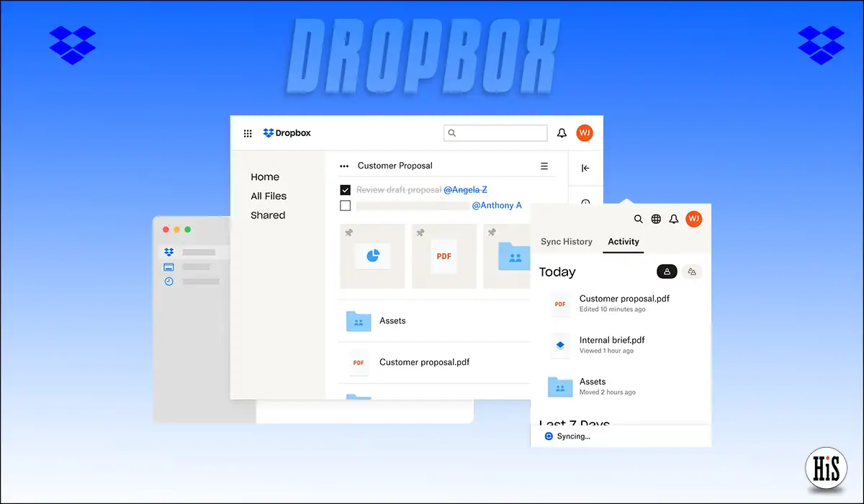
Task: Click Assets folder icon in main file list
Action: [359, 321]
